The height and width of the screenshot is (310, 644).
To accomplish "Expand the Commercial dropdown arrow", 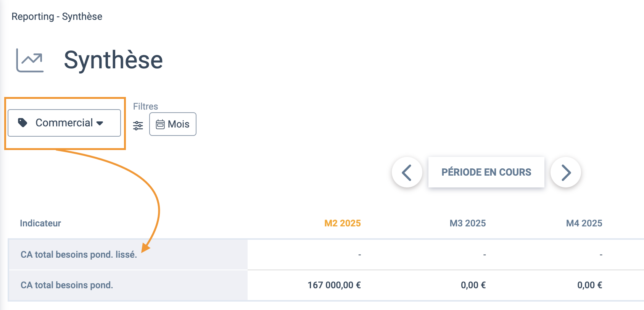I will point(100,123).
